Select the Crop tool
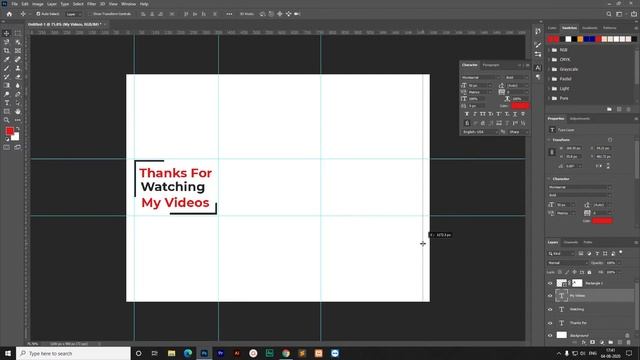 [7, 51]
